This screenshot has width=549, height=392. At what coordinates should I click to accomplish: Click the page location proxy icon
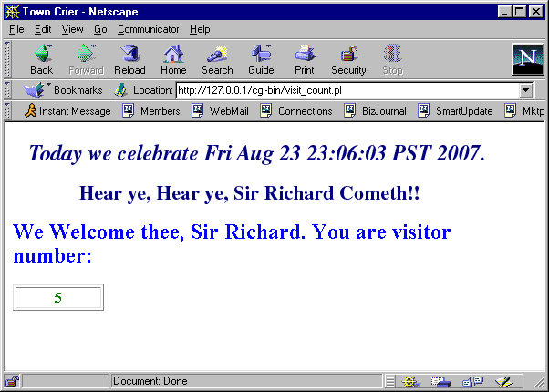[x=120, y=90]
